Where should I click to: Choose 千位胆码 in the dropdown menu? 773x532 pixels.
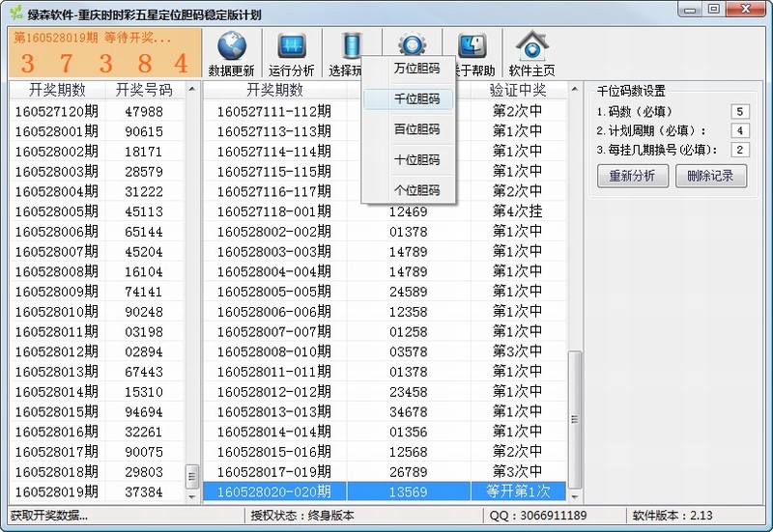click(416, 98)
